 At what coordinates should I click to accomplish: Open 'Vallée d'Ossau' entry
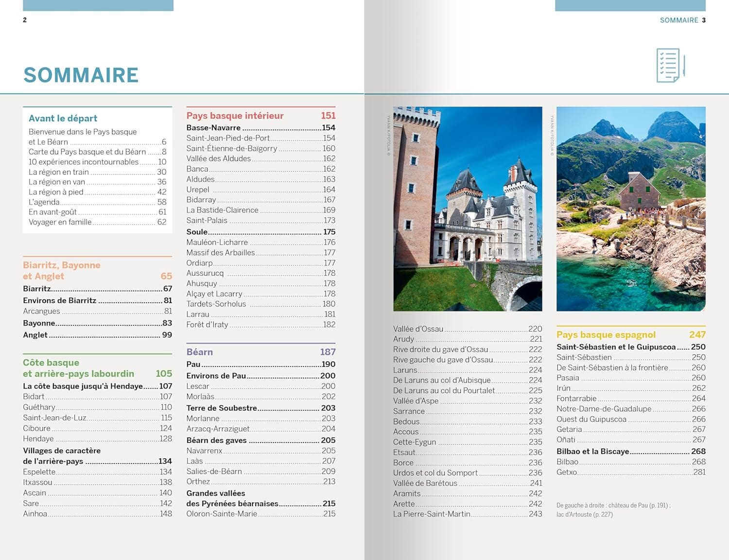(418, 329)
